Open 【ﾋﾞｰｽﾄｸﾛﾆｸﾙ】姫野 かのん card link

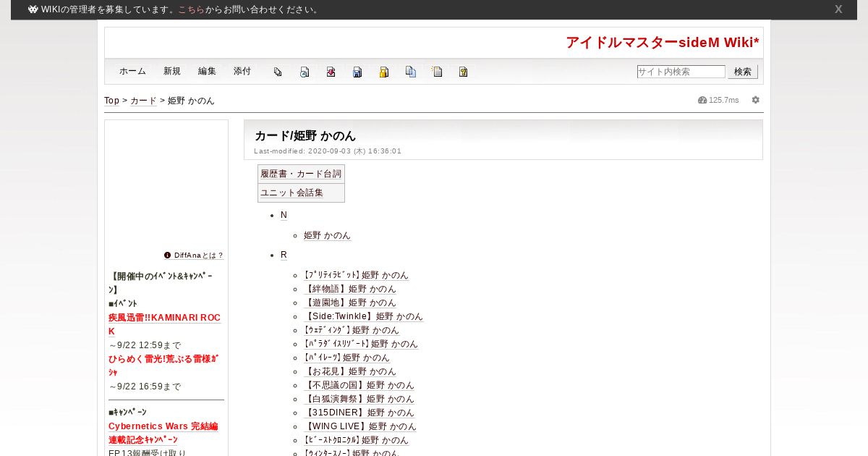point(356,440)
